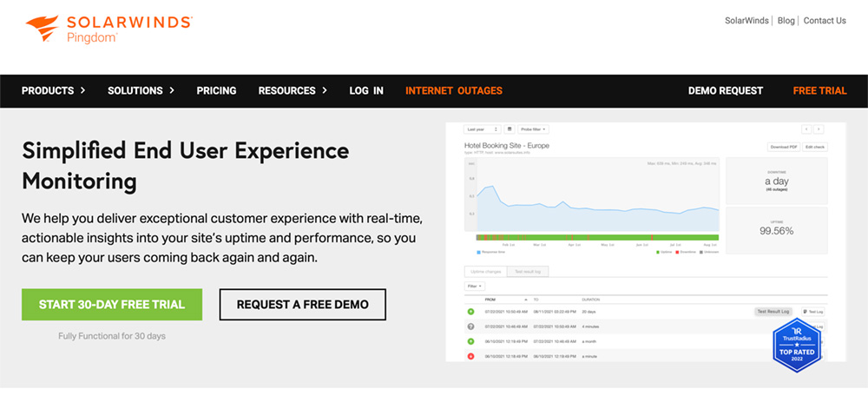This screenshot has height=402, width=868.
Task: Click the SolarWinds Pingdom logo
Action: pos(108,29)
